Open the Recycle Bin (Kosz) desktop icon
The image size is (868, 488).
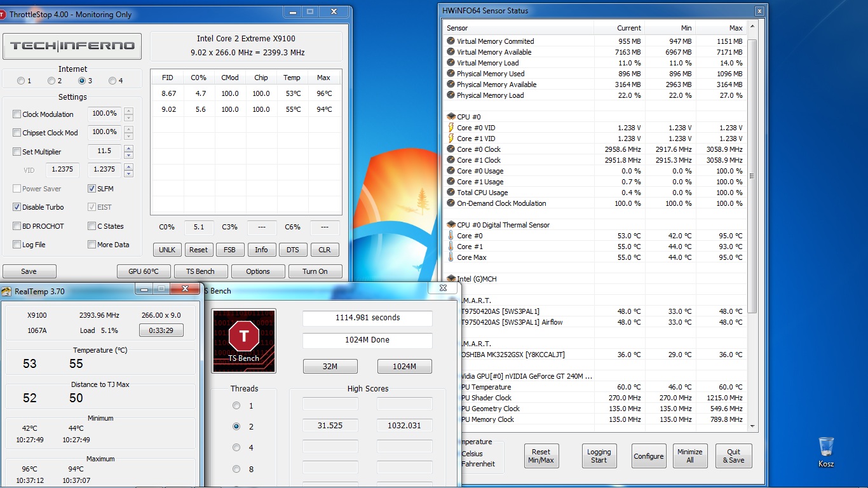pyautogui.click(x=826, y=452)
